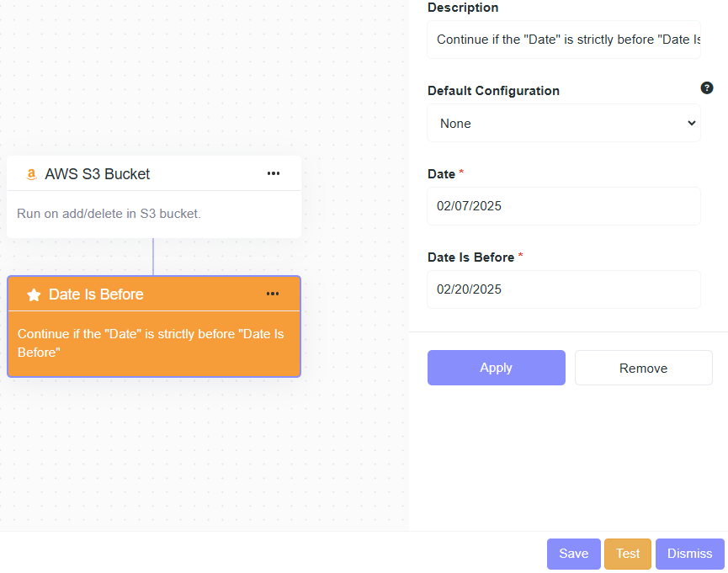Select the AWS S3 Bucket node title
The image size is (728, 573).
(98, 174)
